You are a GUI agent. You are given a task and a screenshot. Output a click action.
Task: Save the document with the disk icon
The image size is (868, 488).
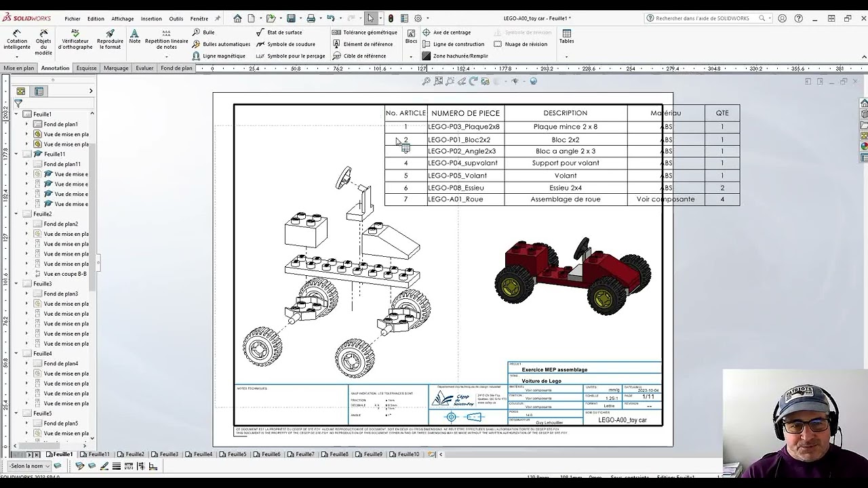coord(291,18)
